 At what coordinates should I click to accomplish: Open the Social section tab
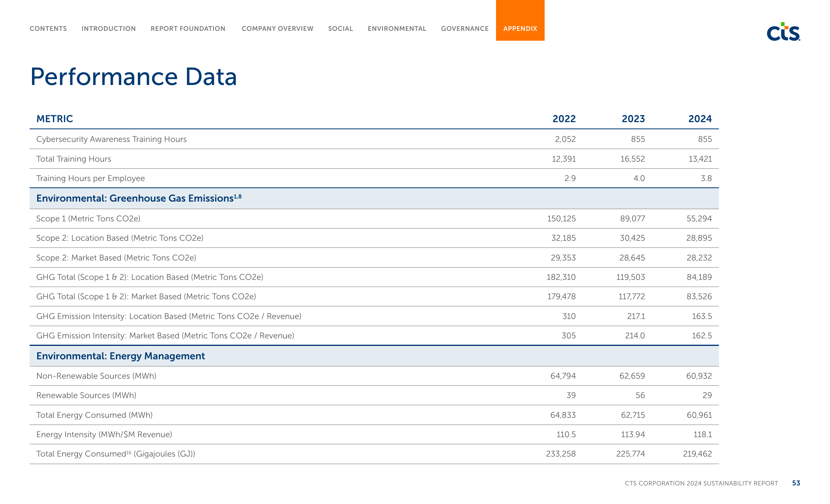pyautogui.click(x=341, y=28)
